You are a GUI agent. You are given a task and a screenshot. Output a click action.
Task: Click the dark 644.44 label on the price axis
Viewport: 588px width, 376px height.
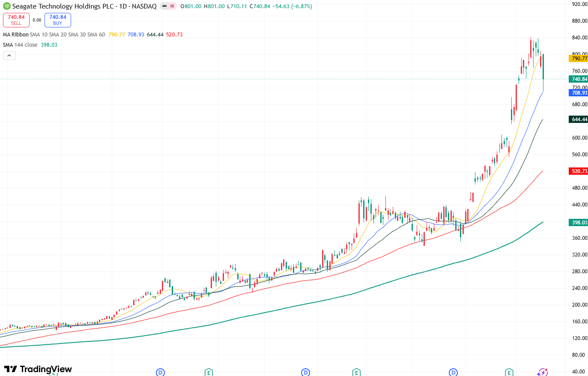[x=578, y=119]
